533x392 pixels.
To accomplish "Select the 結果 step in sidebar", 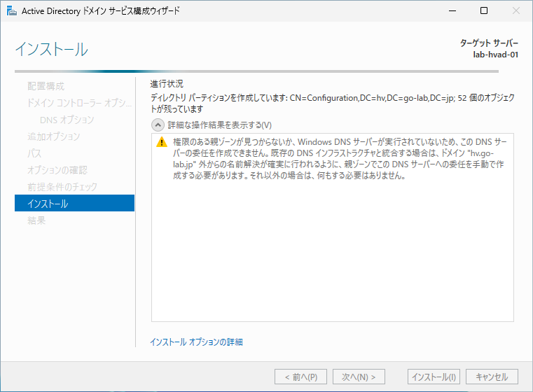I will click(36, 220).
